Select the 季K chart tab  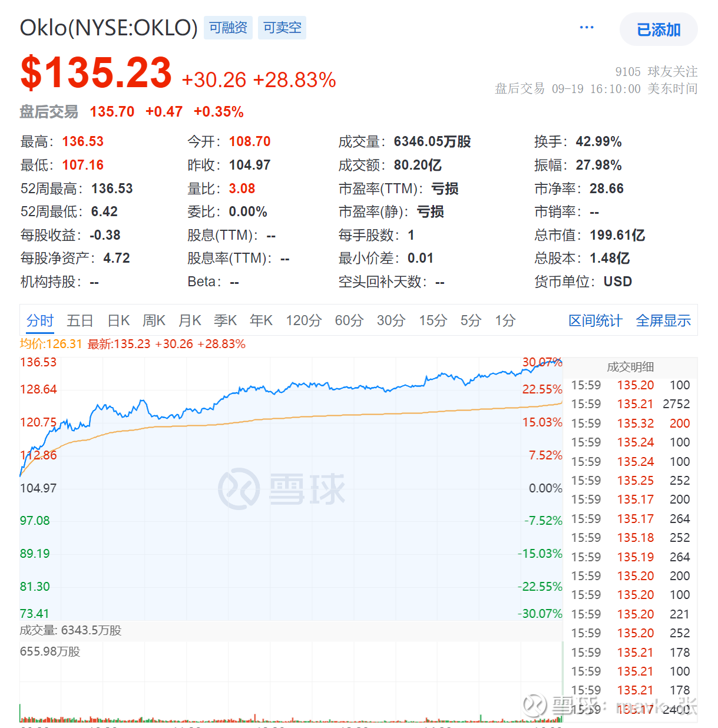pyautogui.click(x=225, y=320)
